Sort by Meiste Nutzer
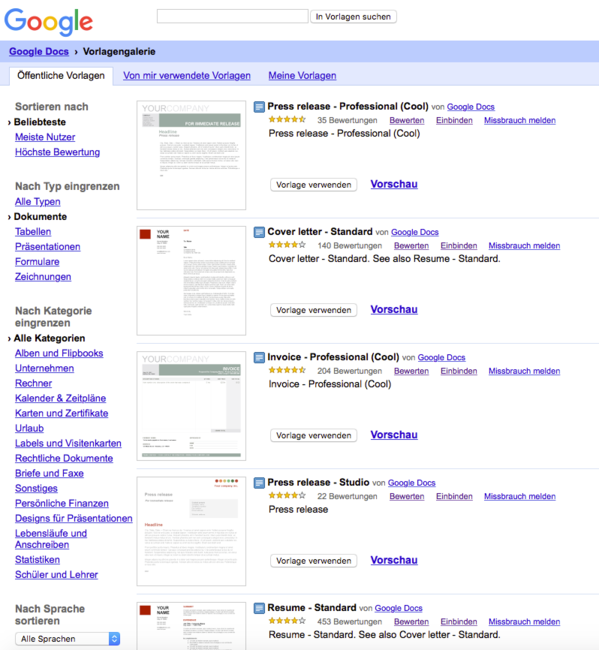The height and width of the screenshot is (650, 599). click(45, 137)
